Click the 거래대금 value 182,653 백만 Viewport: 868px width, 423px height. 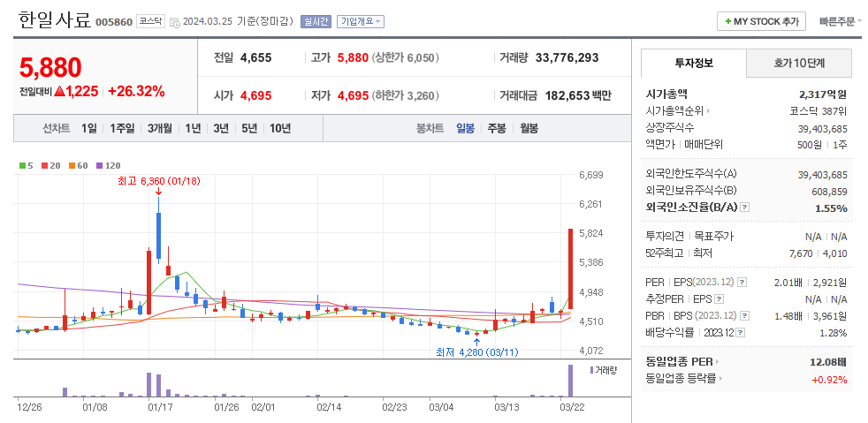tap(578, 95)
